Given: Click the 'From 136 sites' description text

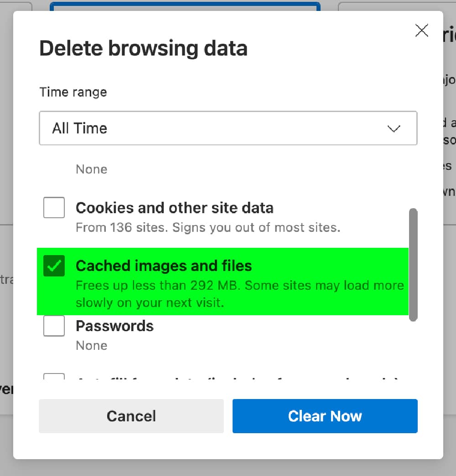Looking at the screenshot, I should pyautogui.click(x=207, y=227).
